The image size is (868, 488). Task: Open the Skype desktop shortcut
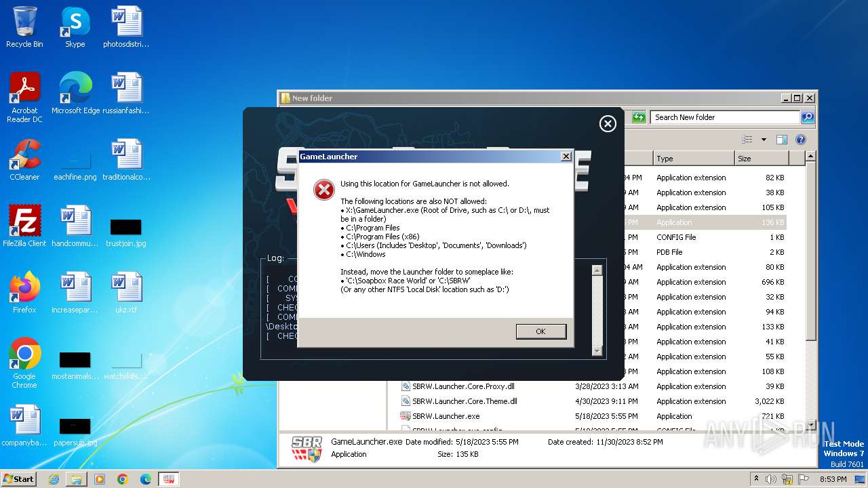click(75, 27)
